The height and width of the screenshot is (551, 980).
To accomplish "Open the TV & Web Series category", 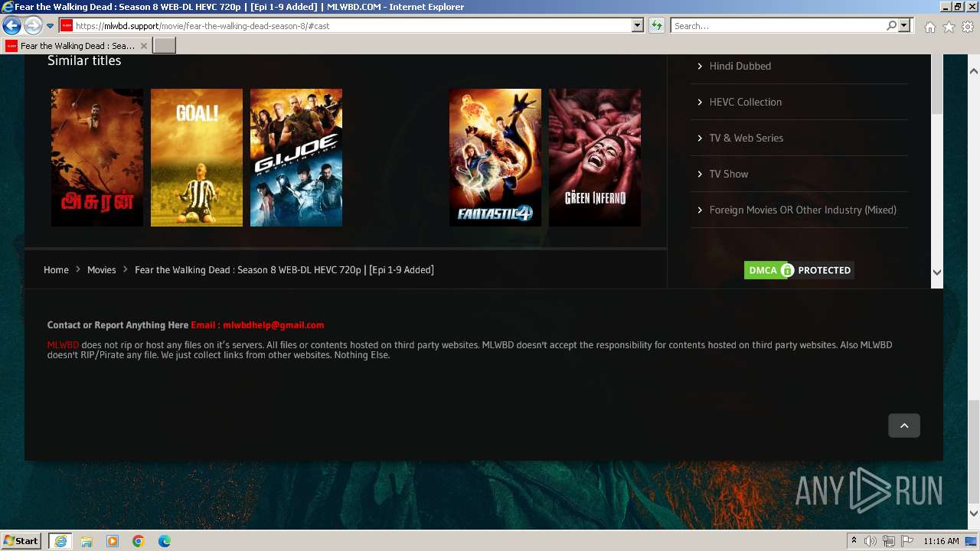I will 746,138.
